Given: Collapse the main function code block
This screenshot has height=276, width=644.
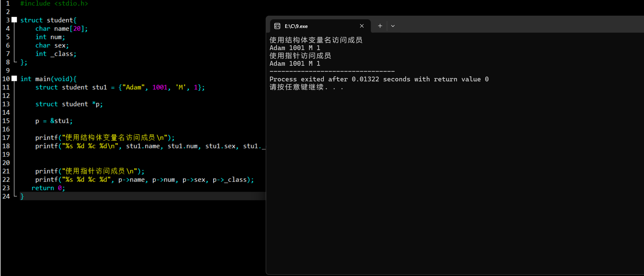Looking at the screenshot, I should click(14, 79).
